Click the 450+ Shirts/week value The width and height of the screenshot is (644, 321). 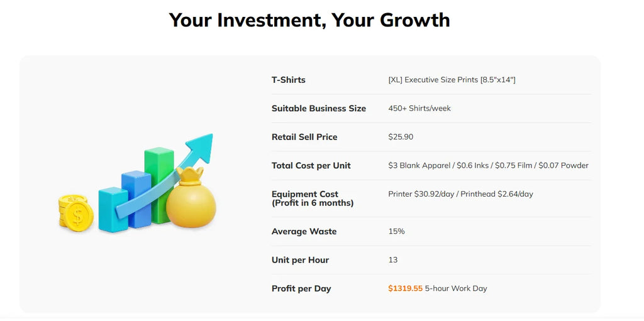(x=419, y=109)
